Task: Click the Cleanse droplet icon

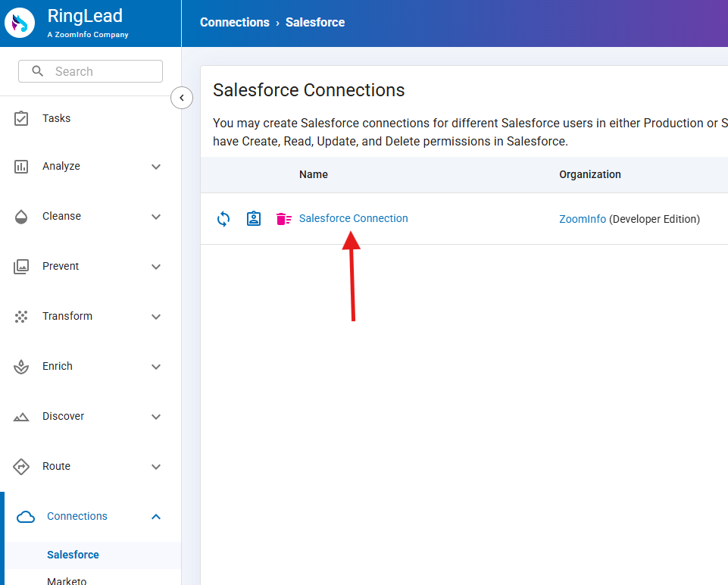Action: coord(22,217)
